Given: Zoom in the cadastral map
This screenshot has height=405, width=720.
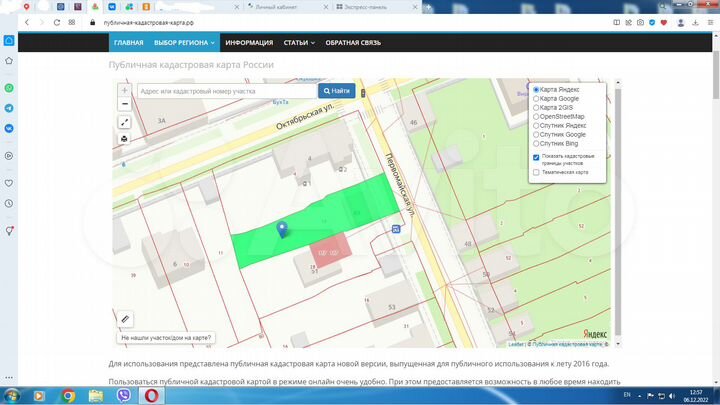Looking at the screenshot, I should point(124,90).
